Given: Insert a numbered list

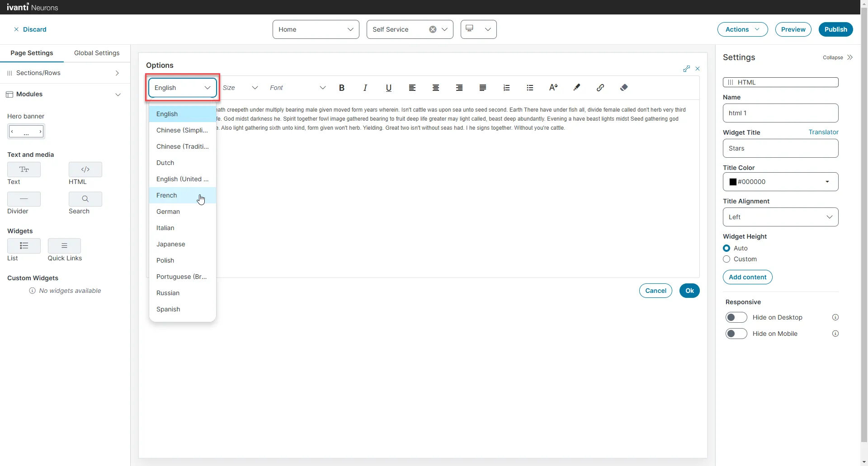Looking at the screenshot, I should [x=506, y=88].
